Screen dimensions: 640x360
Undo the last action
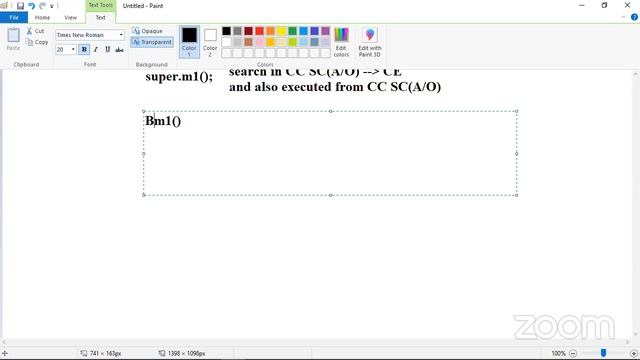coord(31,6)
